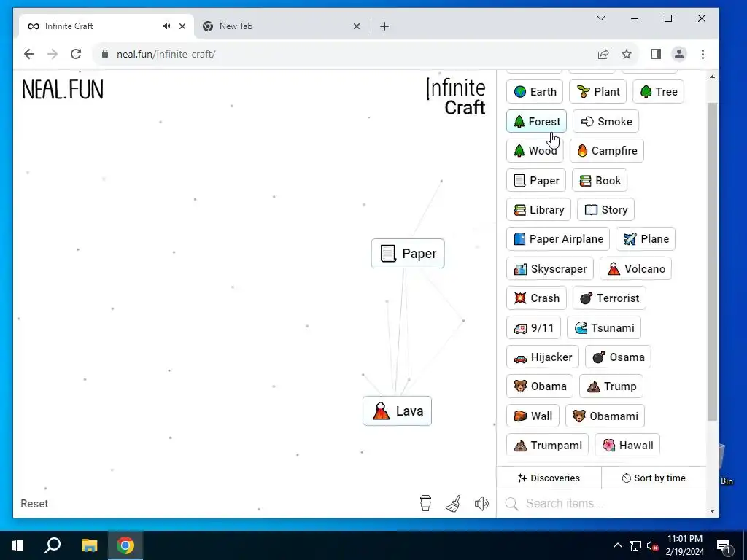Screen dimensions: 747x560
Task: Pick the Tree element
Action: 659,91
